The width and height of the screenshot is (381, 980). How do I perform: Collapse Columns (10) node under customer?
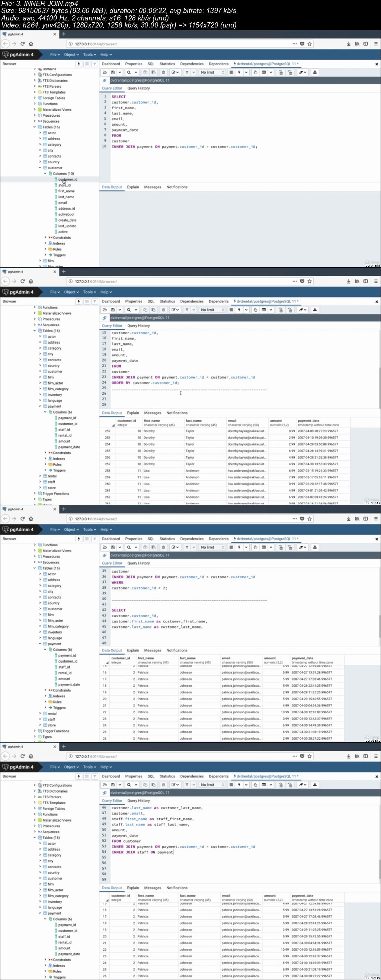pyautogui.click(x=45, y=174)
